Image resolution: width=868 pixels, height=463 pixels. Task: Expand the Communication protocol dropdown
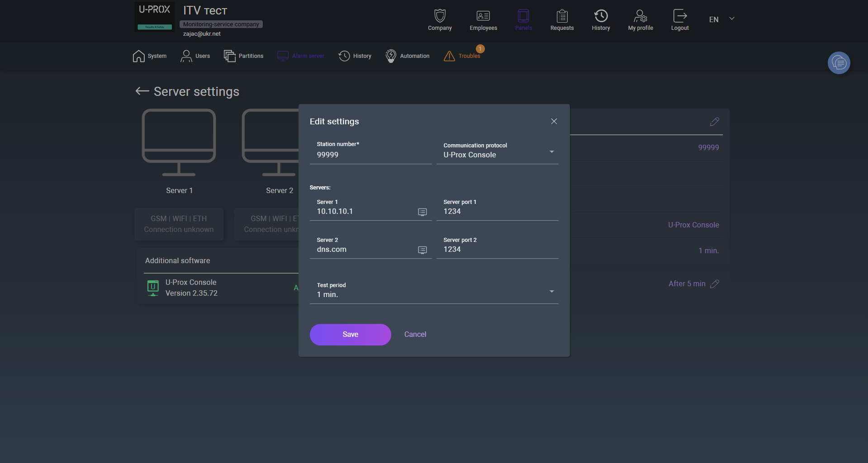click(551, 152)
